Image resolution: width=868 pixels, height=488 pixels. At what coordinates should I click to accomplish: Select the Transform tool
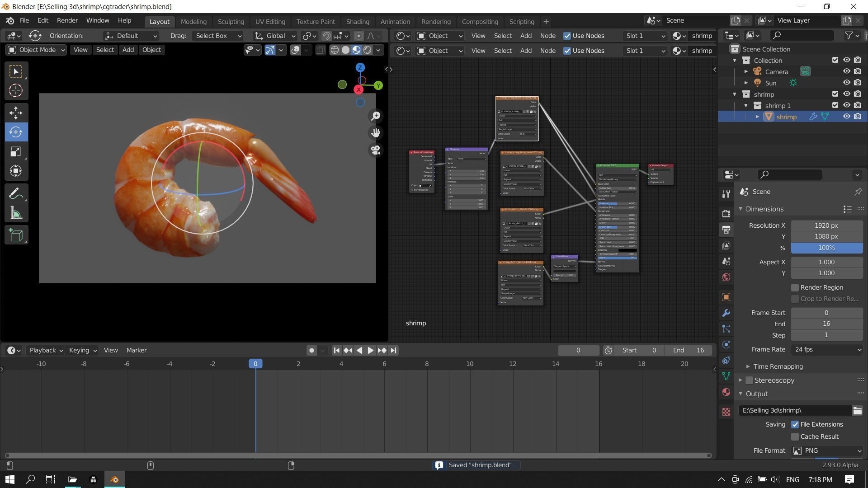pyautogui.click(x=16, y=171)
